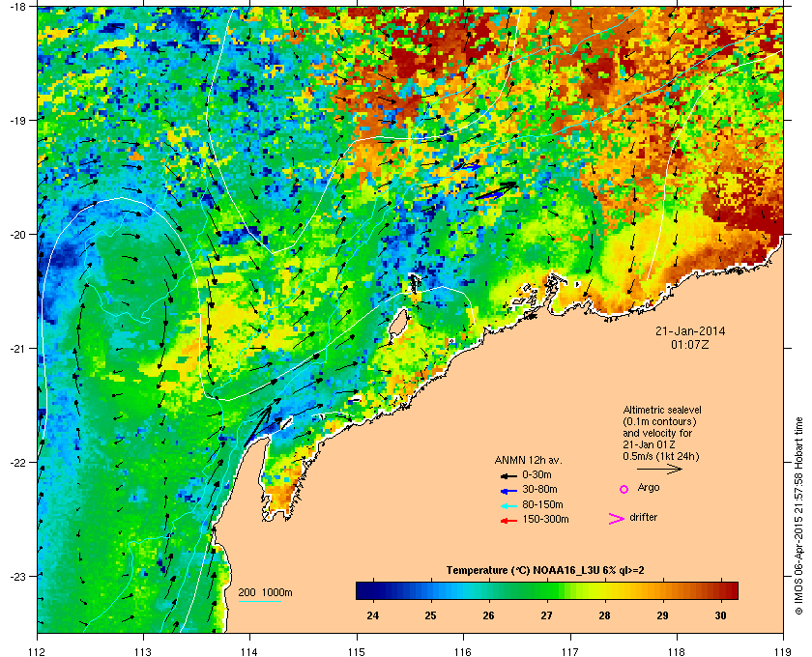
Task: Click the red 150-300m arrow legend symbol
Action: point(508,521)
